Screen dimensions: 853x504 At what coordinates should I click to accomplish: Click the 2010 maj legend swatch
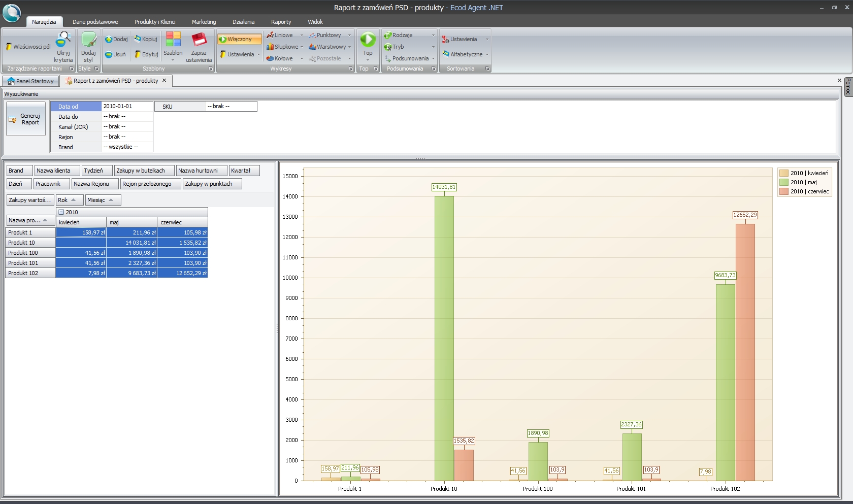784,182
